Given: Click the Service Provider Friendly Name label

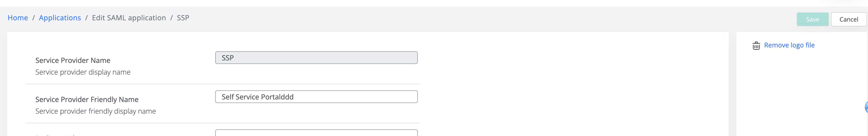Looking at the screenshot, I should [87, 99].
